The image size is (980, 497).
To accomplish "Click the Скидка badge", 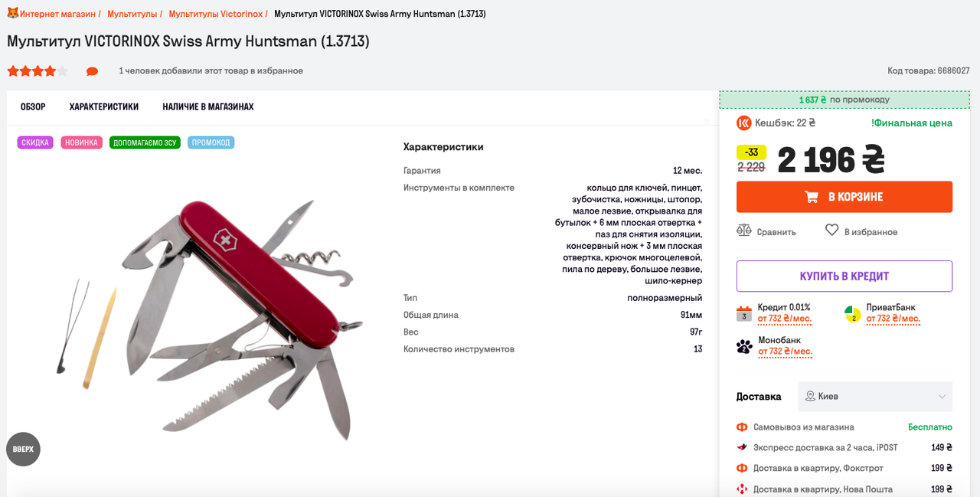I will click(x=35, y=142).
